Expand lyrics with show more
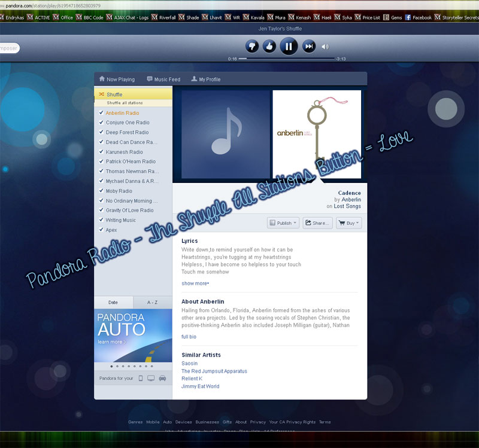479x448 pixels. point(195,284)
